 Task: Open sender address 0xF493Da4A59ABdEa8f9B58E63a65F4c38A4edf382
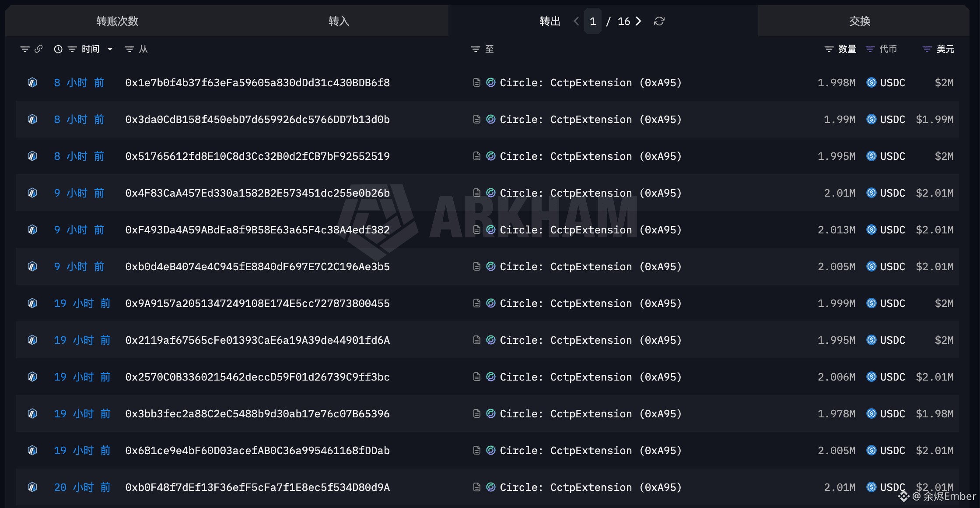tap(257, 230)
